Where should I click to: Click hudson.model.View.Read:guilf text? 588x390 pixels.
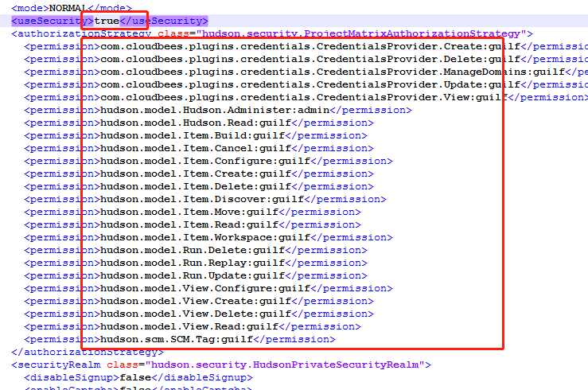[x=189, y=327]
